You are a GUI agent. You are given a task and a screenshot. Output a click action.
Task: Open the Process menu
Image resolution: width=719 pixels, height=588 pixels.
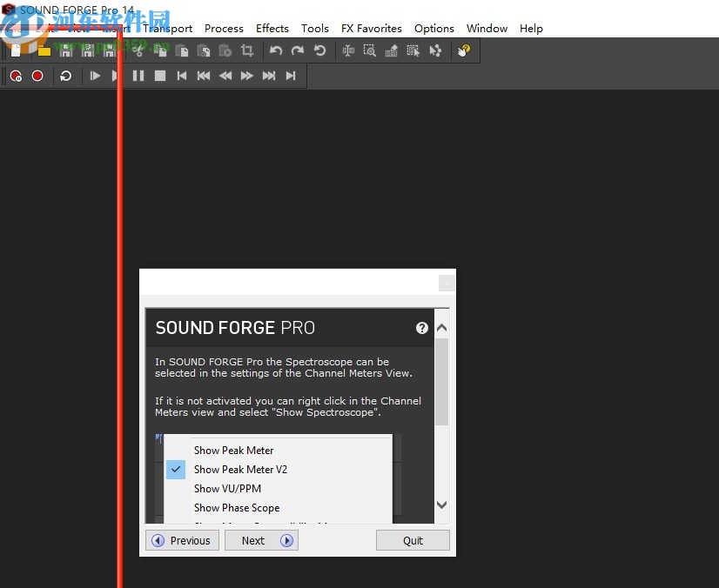click(224, 29)
